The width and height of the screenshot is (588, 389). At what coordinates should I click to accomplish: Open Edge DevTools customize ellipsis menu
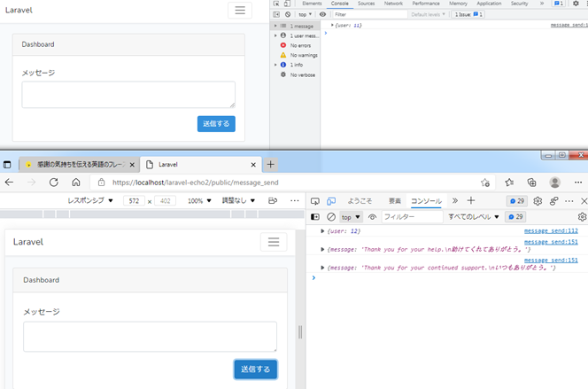click(569, 201)
